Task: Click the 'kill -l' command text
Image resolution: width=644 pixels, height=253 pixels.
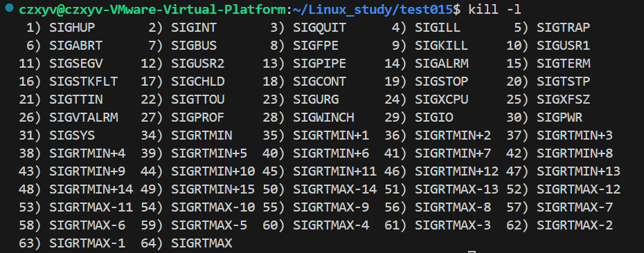Action: pyautogui.click(x=495, y=9)
